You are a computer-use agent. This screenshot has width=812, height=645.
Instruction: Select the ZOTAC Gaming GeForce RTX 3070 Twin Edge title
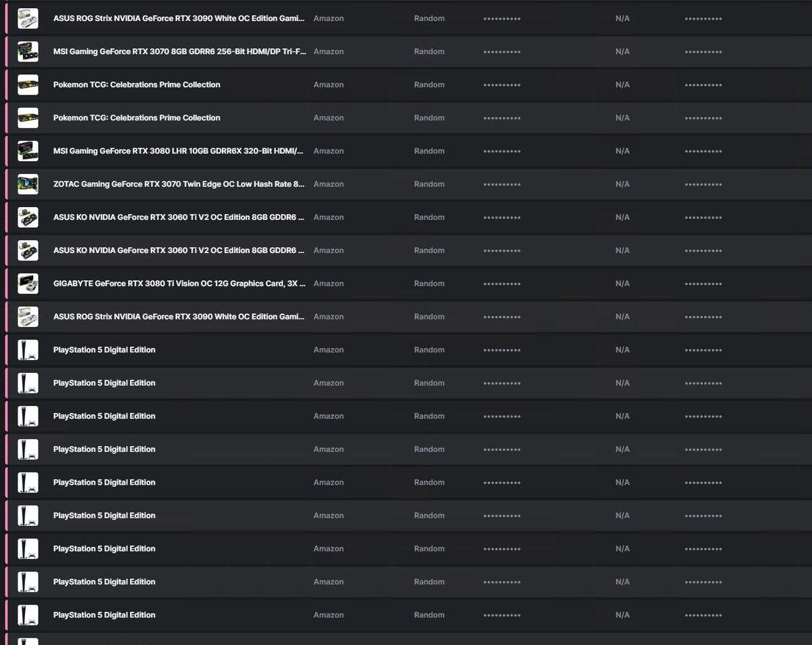pos(179,184)
